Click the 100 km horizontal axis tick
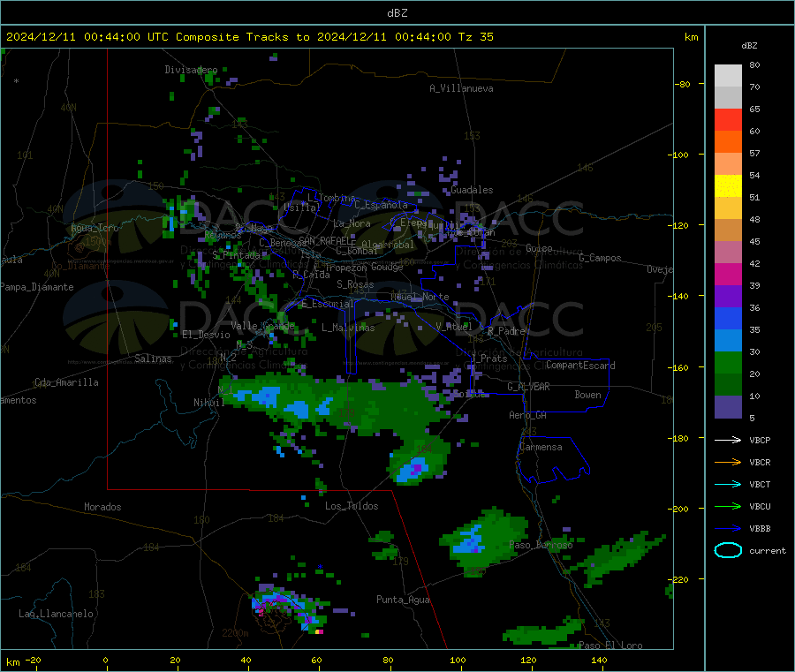795x672 pixels. click(x=458, y=660)
